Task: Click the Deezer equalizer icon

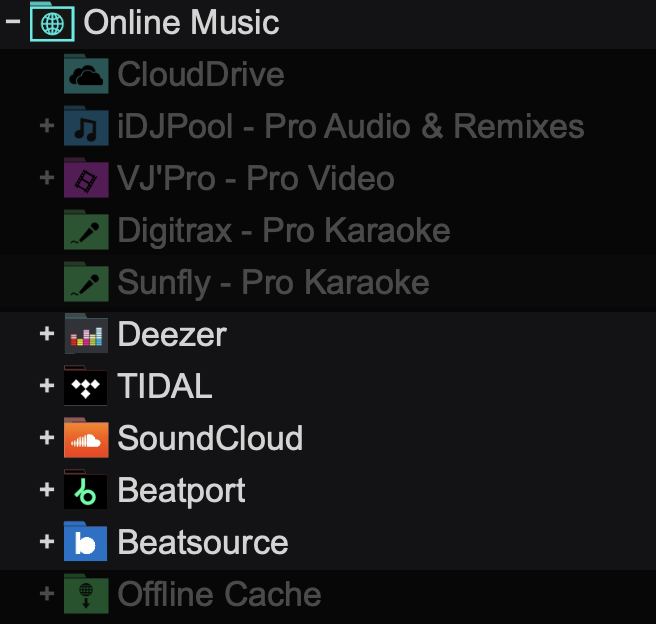Action: 85,334
